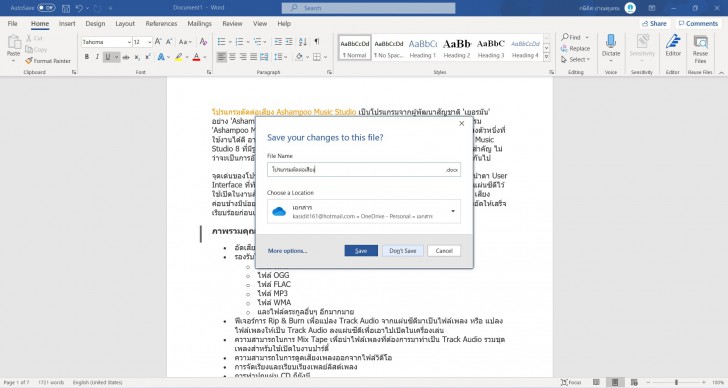Image resolution: width=728 pixels, height=388 pixels.
Task: Click the Cancel button
Action: click(x=444, y=251)
